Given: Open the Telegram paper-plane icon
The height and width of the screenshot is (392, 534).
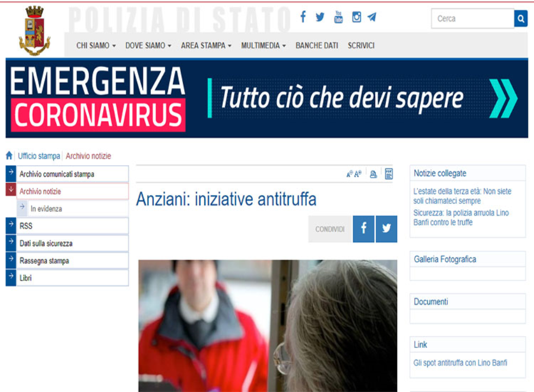Looking at the screenshot, I should click(x=372, y=17).
